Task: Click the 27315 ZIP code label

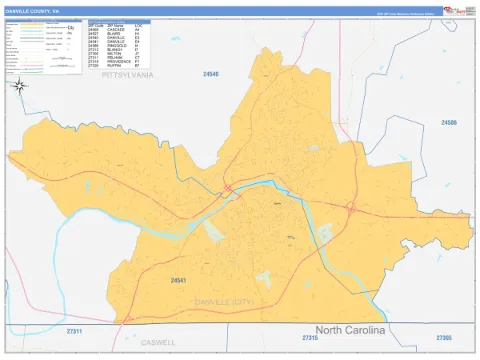Action: pyautogui.click(x=310, y=338)
